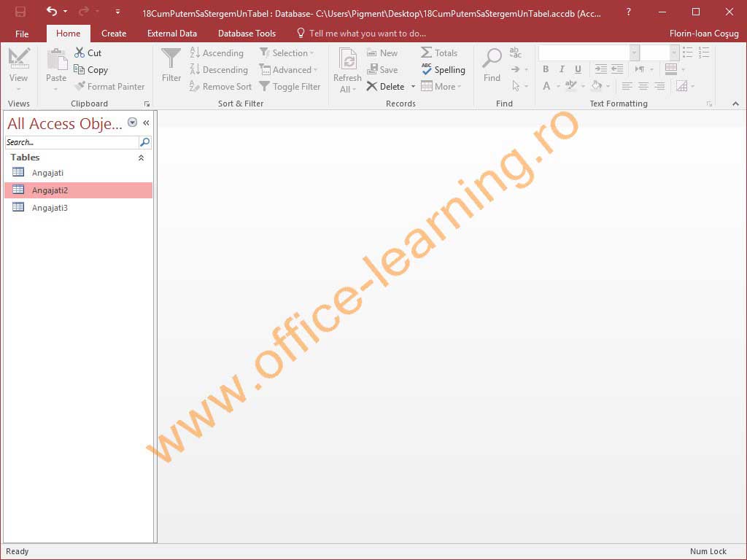
Task: Click Toggle Filter
Action: click(290, 86)
